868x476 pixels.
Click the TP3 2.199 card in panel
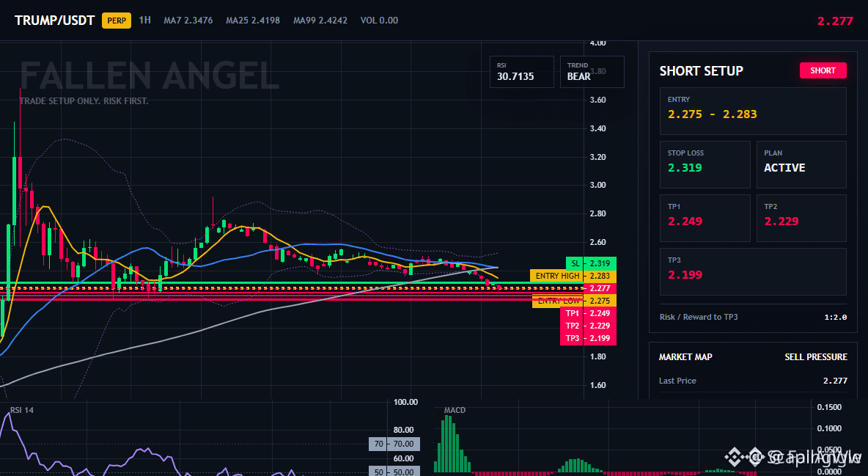tap(753, 271)
